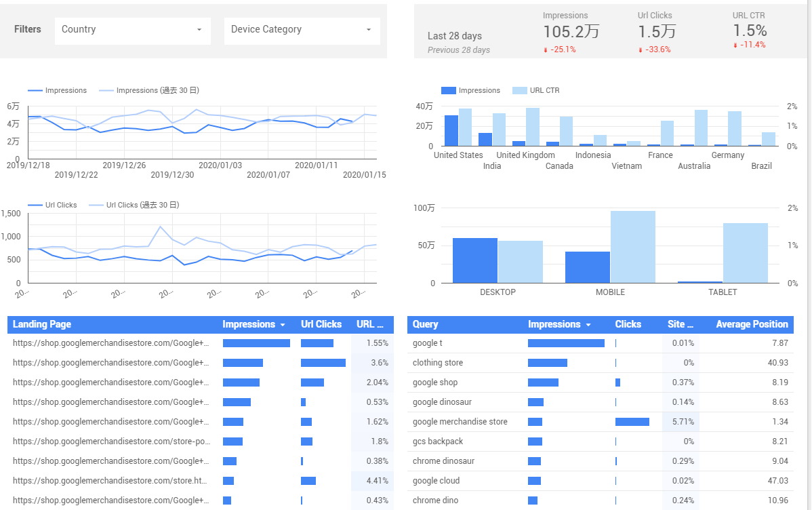Click the MOBILE URL CTR bar
Screen dimensions: 812x510
(633, 247)
